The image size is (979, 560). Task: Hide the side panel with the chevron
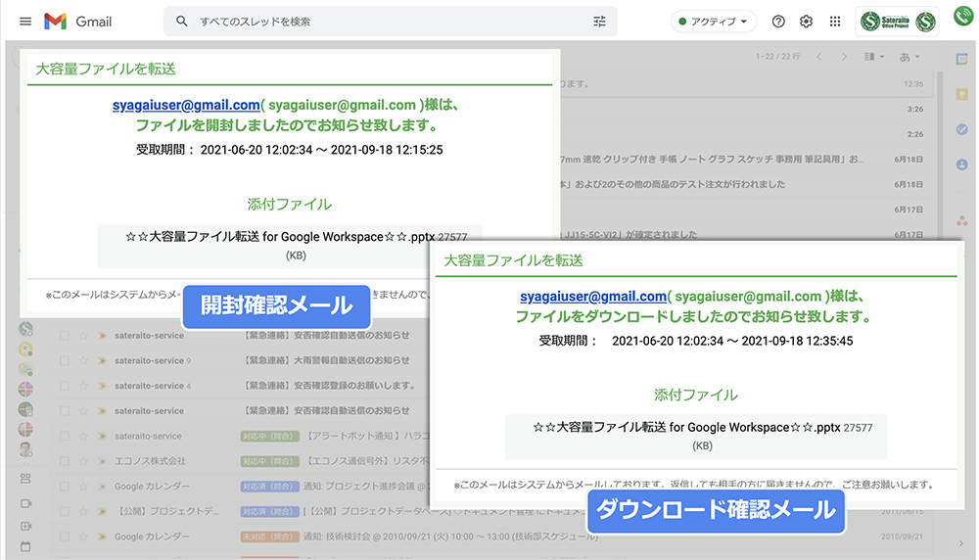tap(961, 543)
